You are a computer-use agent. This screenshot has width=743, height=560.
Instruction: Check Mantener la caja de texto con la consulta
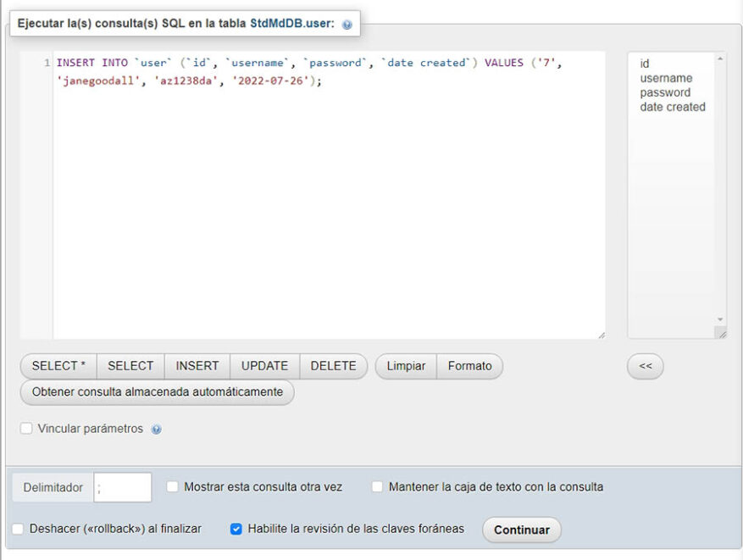(376, 487)
